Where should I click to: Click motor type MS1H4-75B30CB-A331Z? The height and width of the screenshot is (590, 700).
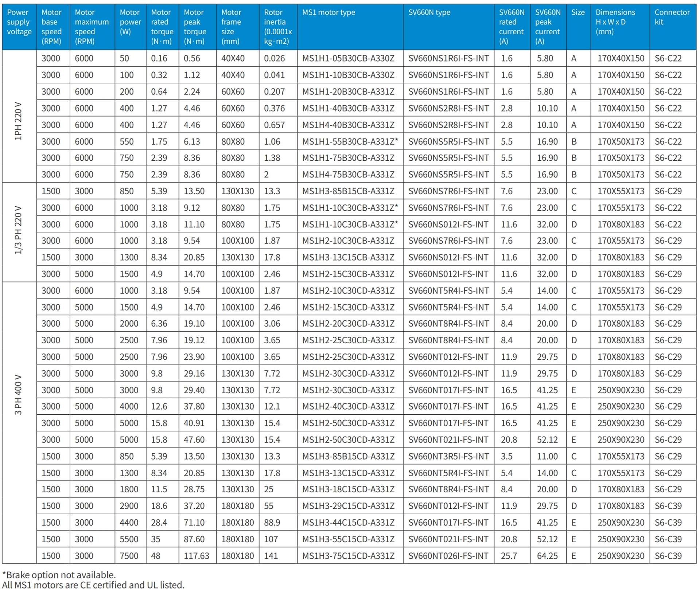[x=348, y=175]
